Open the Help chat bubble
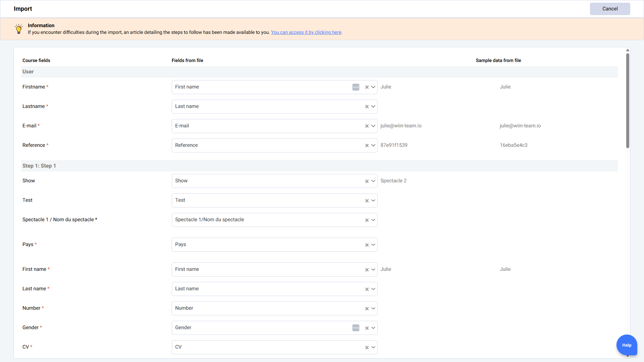The width and height of the screenshot is (644, 362). point(627,345)
